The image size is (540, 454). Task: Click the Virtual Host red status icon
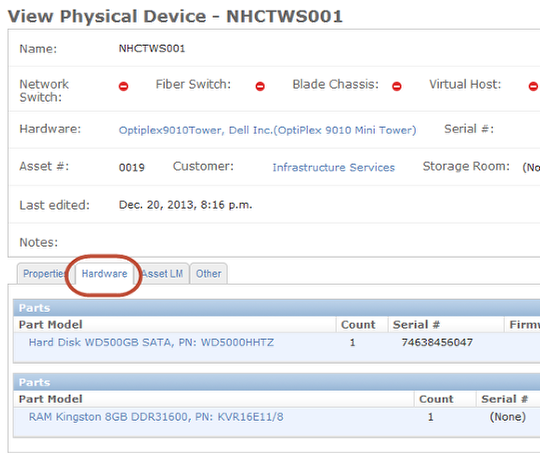(x=533, y=86)
